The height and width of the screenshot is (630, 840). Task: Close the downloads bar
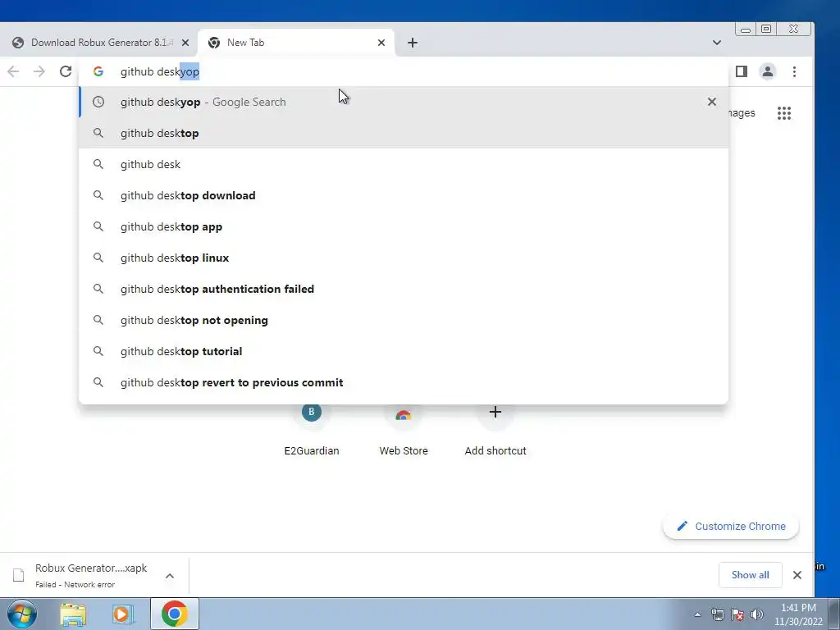(797, 575)
